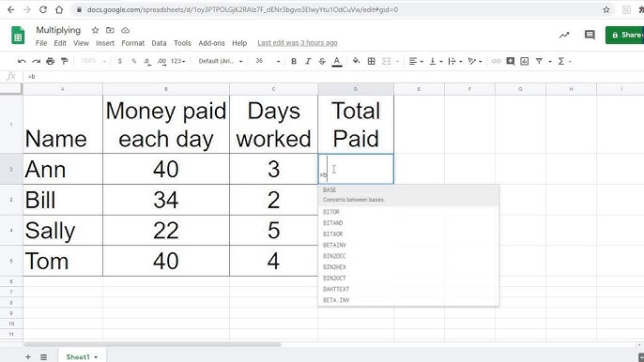The width and height of the screenshot is (644, 362).
Task: Open the comment history icon
Action: tap(590, 35)
